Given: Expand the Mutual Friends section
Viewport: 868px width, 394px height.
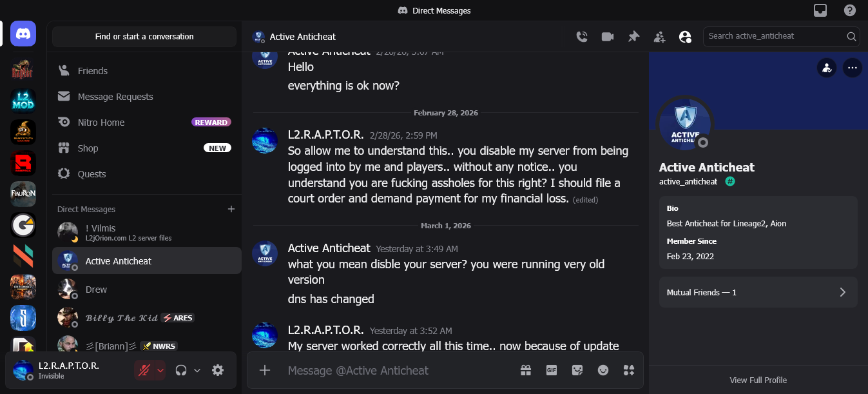Looking at the screenshot, I should coord(758,293).
